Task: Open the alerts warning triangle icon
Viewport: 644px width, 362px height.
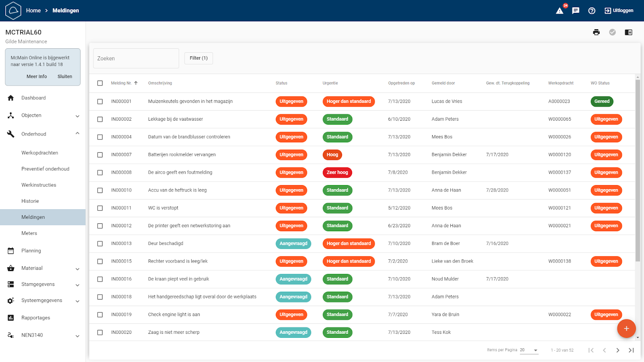Action: 559,11
